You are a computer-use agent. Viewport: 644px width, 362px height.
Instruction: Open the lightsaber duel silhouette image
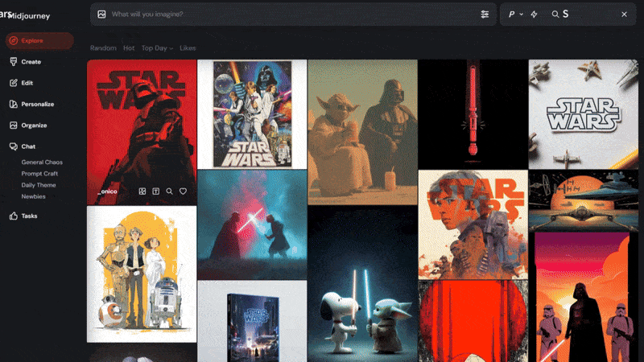pos(252,225)
